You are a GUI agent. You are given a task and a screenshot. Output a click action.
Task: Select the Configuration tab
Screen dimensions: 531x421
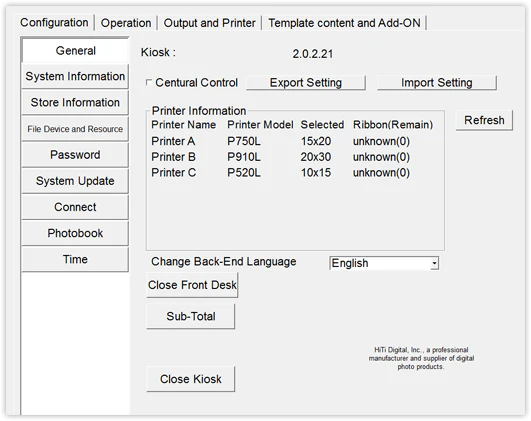[54, 23]
